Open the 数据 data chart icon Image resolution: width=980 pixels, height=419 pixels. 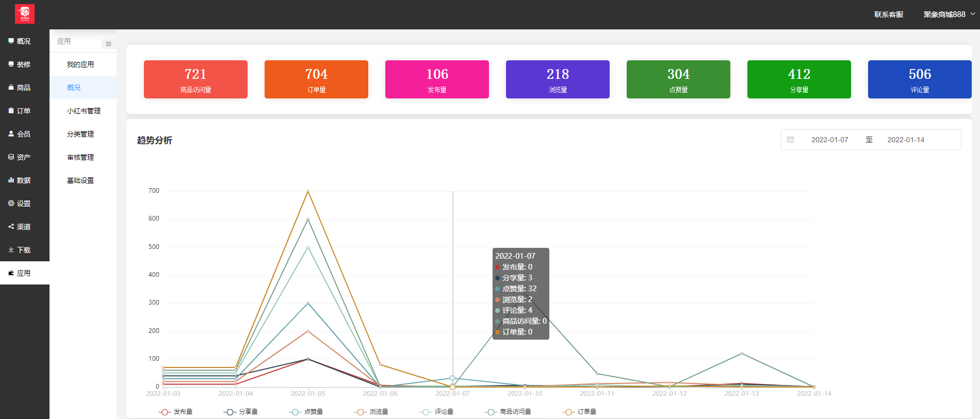pos(11,180)
